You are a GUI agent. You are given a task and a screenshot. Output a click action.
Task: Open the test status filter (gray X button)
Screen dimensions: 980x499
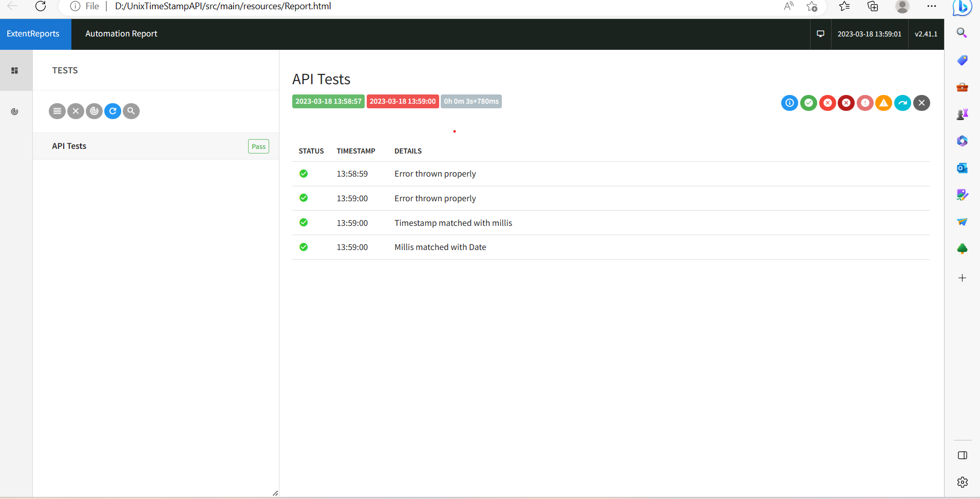point(76,111)
